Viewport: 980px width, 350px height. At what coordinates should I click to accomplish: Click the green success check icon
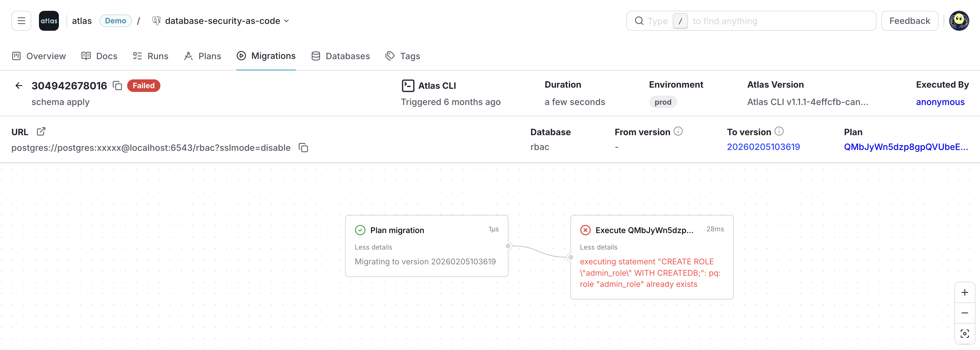(360, 230)
